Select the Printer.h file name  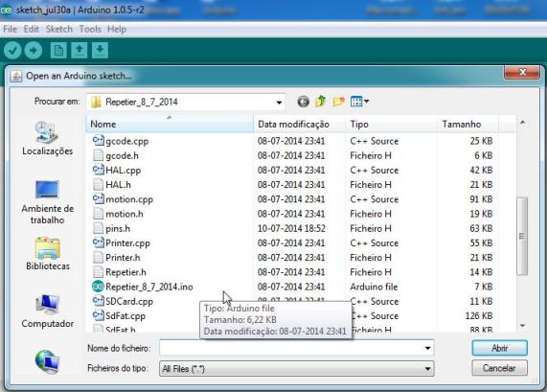pos(123,257)
